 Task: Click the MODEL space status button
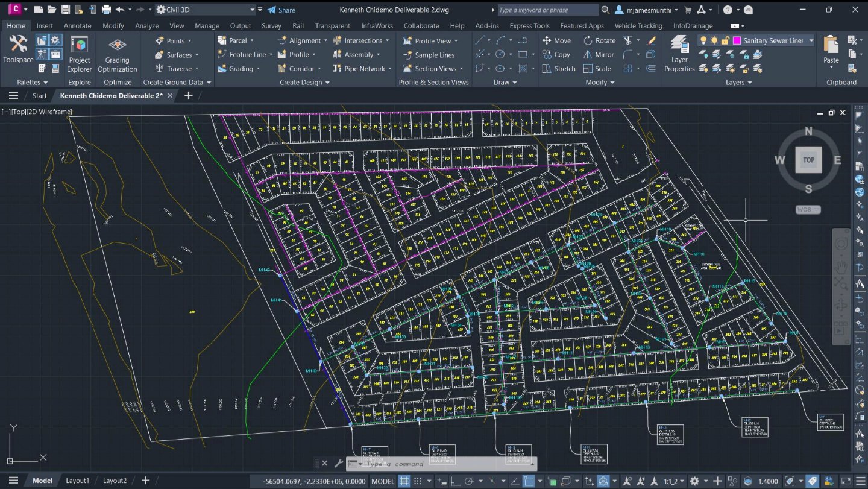(383, 481)
